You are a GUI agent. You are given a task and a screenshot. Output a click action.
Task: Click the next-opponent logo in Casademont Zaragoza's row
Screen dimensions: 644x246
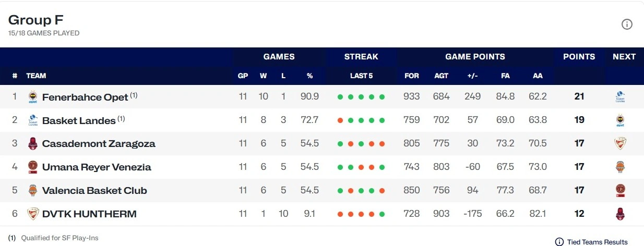(x=621, y=144)
